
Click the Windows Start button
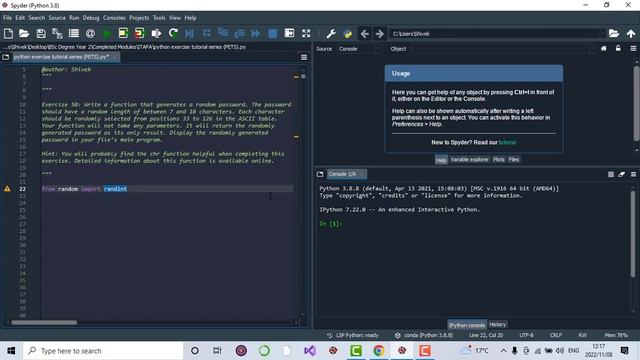coord(11,351)
